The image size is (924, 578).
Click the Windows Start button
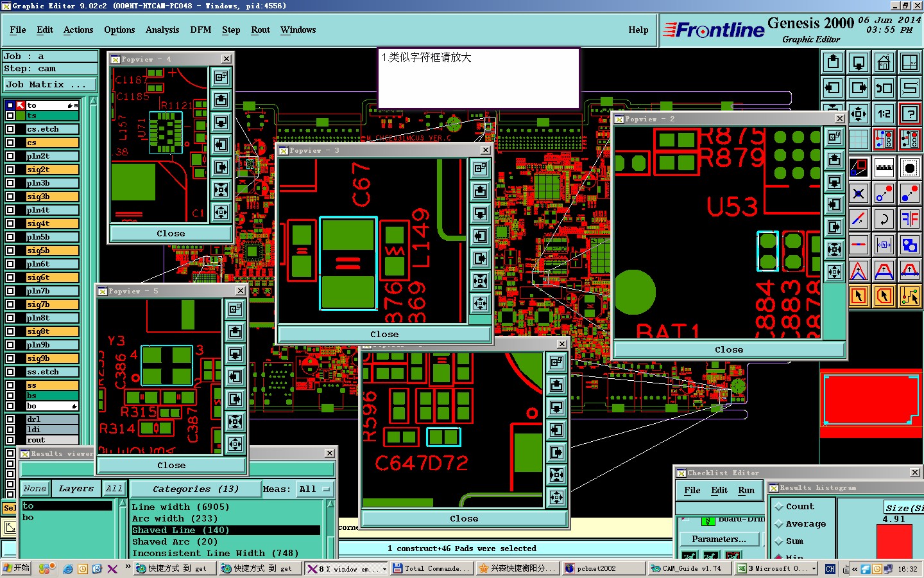pyautogui.click(x=17, y=568)
